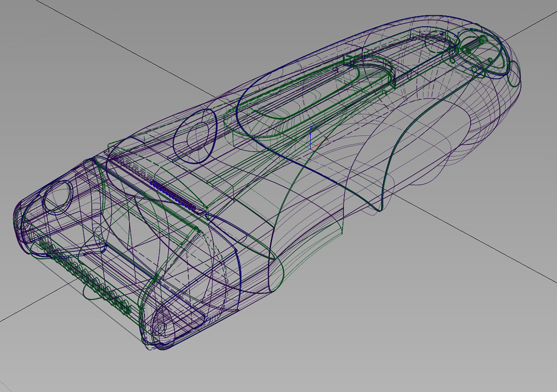Screen dimensions: 557x392
Task: Select the green coiled loops along the front edge
Action: point(84,277)
